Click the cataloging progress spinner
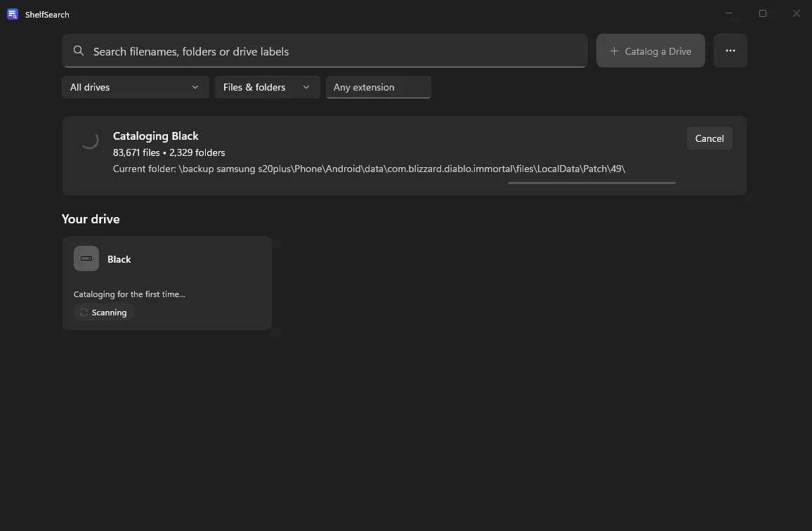 coord(89,140)
